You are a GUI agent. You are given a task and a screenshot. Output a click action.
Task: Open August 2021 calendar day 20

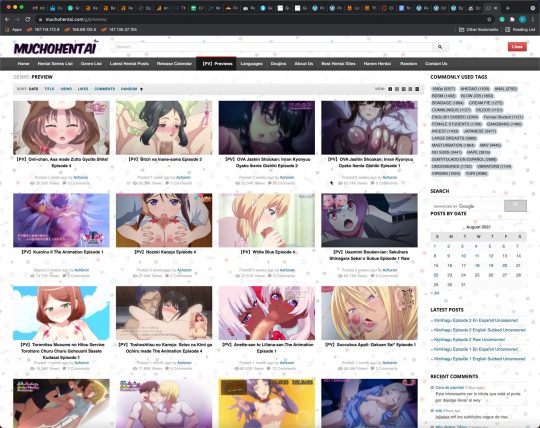505,265
